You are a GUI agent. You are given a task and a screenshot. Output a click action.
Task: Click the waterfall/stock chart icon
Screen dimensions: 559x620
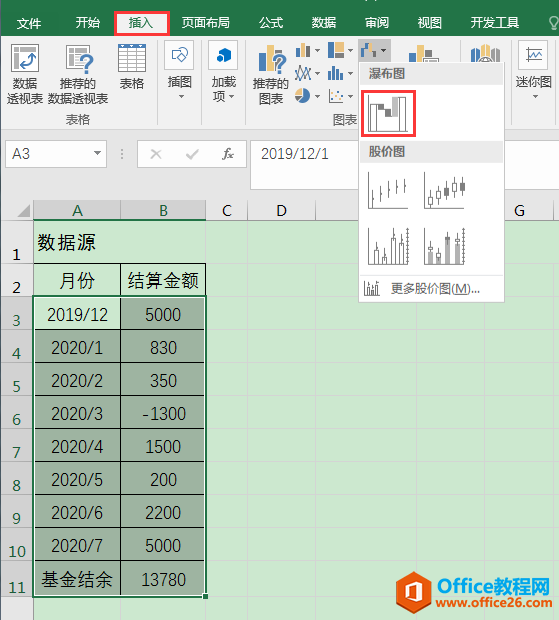tap(368, 50)
